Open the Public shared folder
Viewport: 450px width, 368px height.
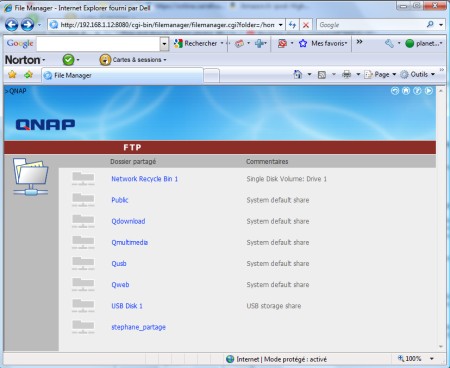(120, 200)
